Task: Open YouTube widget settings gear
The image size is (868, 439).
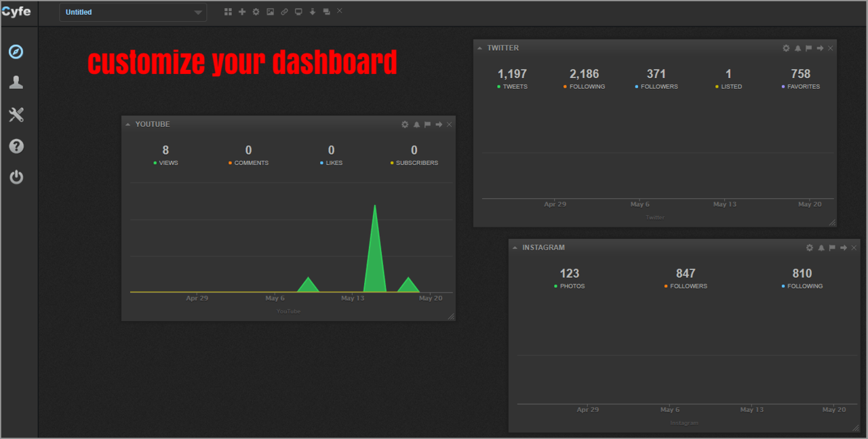Action: pyautogui.click(x=405, y=124)
